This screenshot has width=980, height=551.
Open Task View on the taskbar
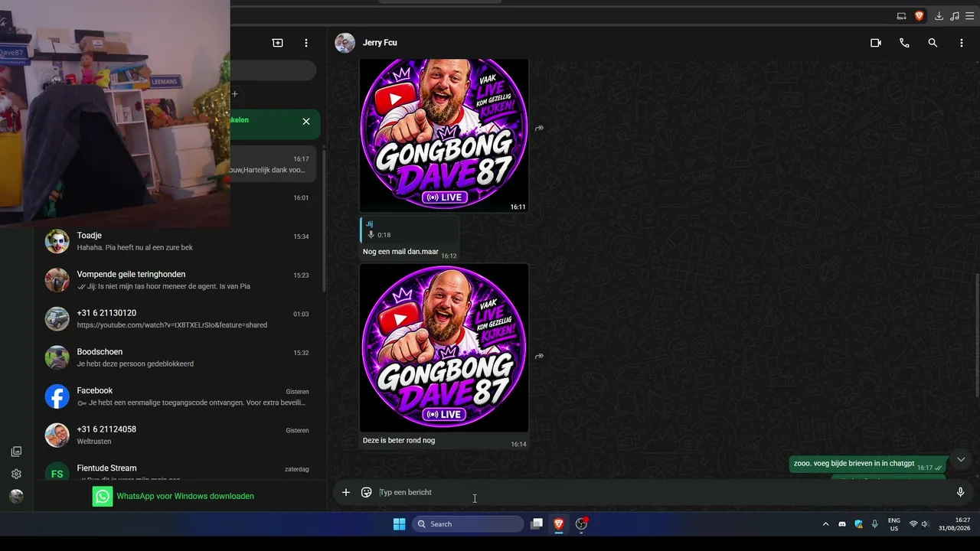(537, 524)
